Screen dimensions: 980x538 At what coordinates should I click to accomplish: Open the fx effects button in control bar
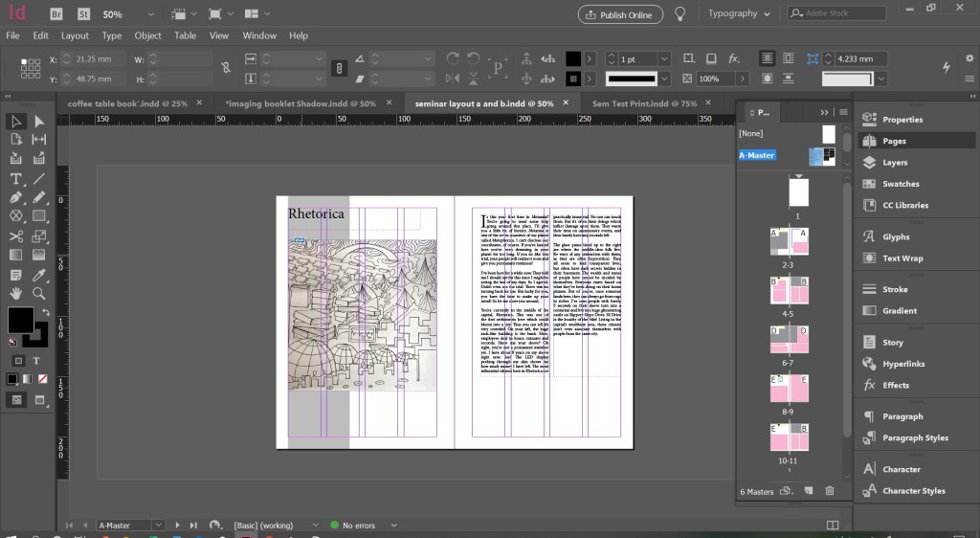(734, 58)
